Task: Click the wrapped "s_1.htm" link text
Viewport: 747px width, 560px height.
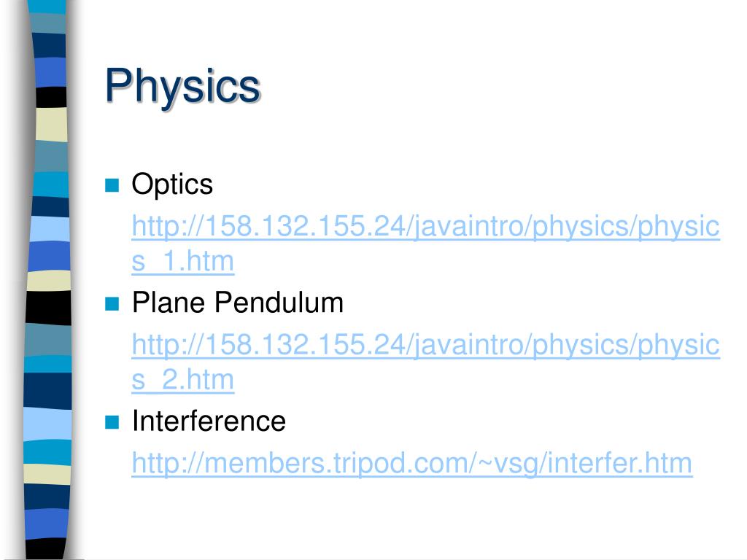Action: [182, 262]
